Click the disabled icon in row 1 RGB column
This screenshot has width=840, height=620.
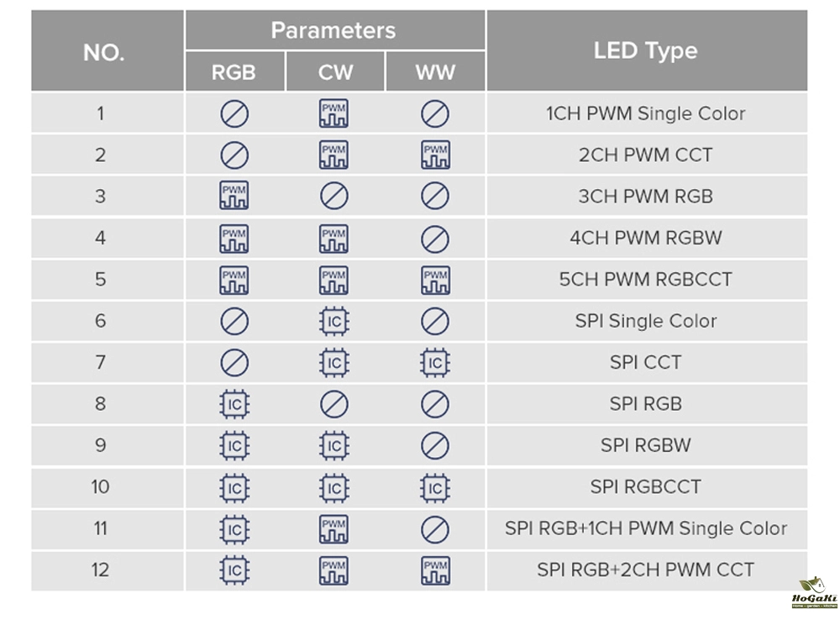[234, 113]
